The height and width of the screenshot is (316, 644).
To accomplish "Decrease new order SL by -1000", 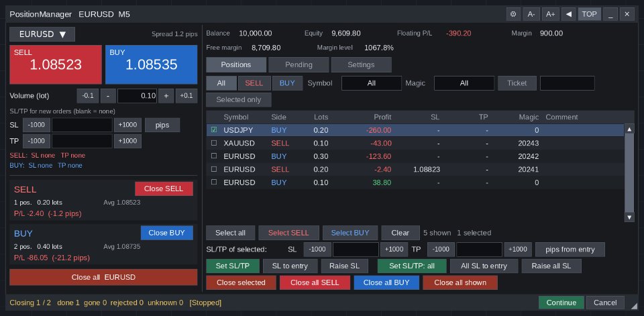I will click(x=36, y=125).
